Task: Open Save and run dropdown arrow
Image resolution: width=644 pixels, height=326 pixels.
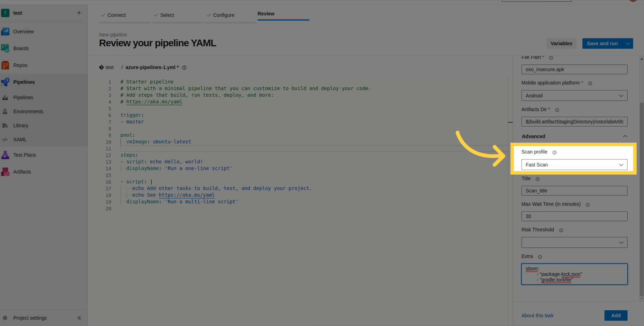Action: 628,44
